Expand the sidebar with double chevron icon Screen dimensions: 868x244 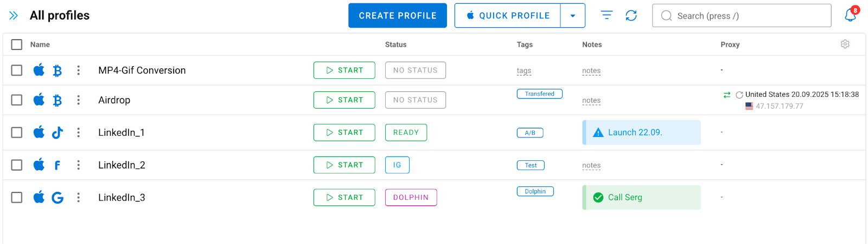[x=14, y=16]
